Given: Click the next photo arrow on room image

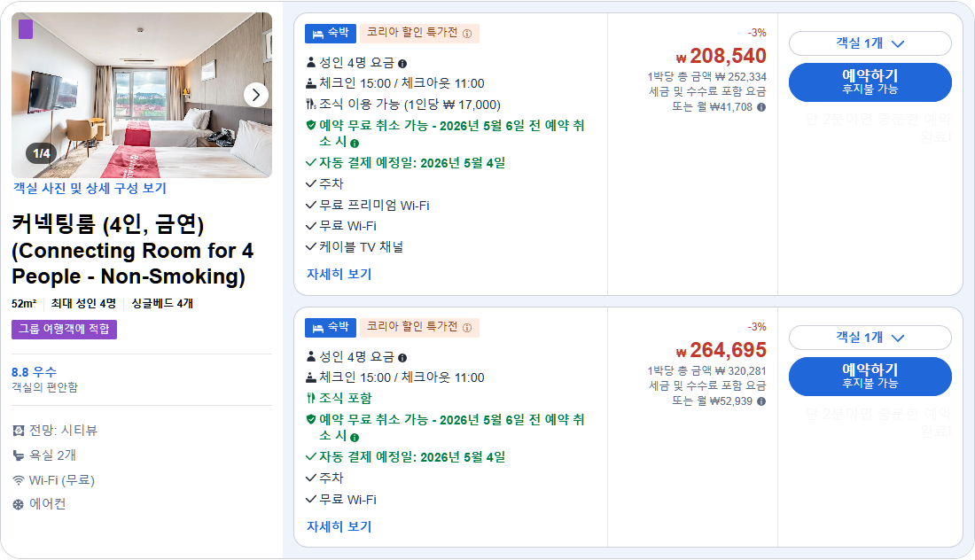Looking at the screenshot, I should coord(256,95).
